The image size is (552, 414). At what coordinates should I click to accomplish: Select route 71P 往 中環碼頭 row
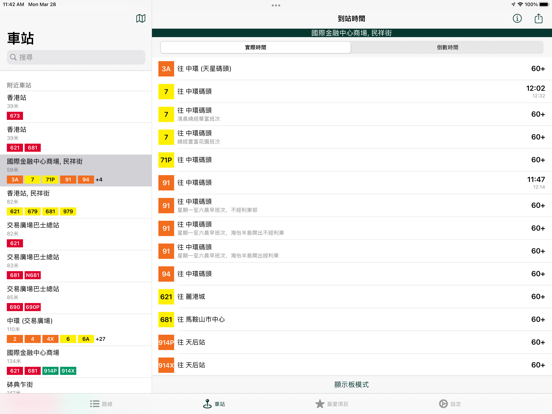(352, 160)
